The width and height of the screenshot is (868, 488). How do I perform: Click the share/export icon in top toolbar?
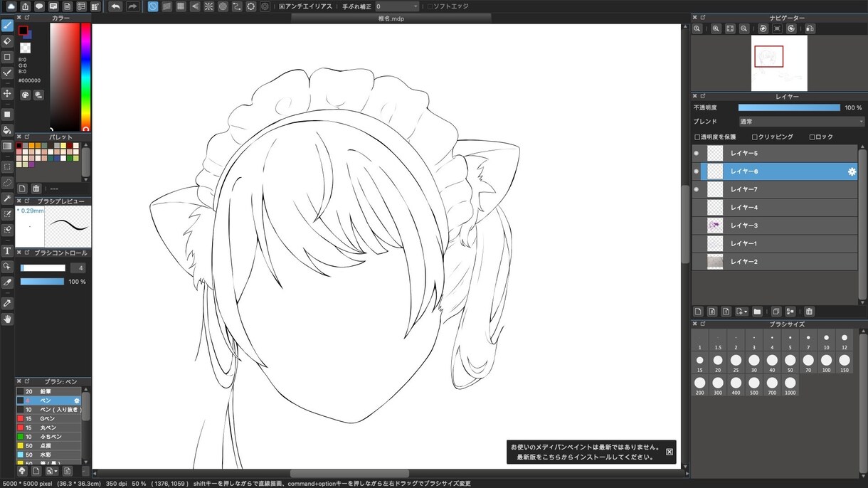[25, 6]
